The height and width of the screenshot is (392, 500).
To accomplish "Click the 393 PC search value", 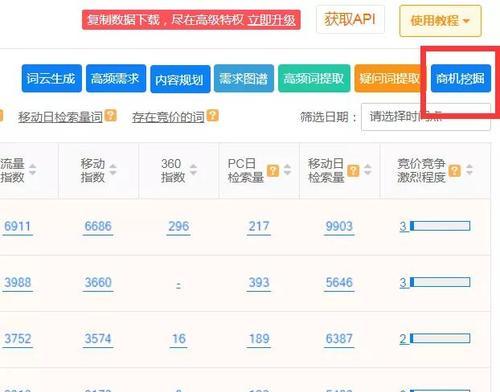I will pyautogui.click(x=259, y=283).
